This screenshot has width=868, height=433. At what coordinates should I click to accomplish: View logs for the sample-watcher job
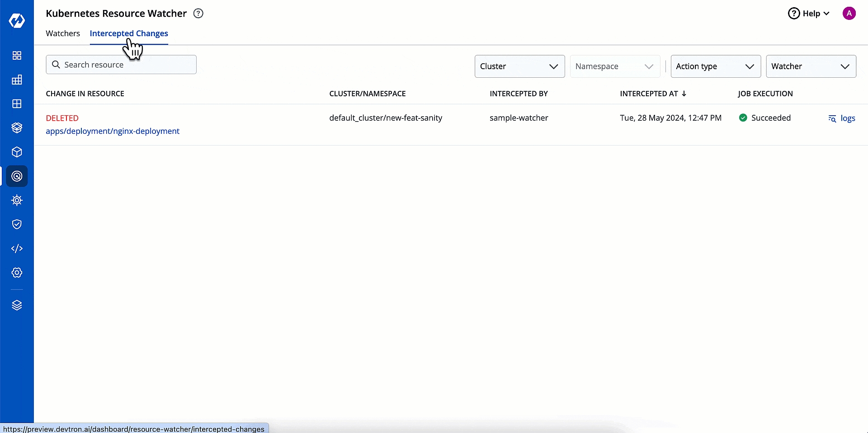pos(842,118)
